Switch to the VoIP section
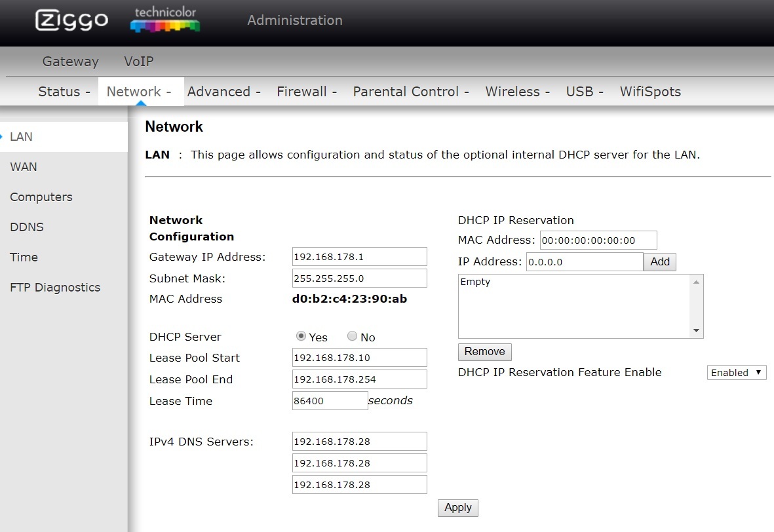This screenshot has width=774, height=532. click(x=138, y=62)
